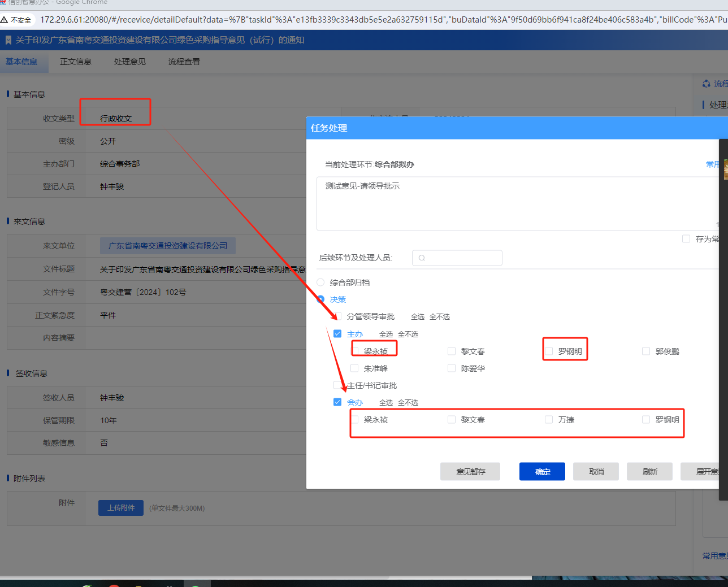
Task: Tick the save-as-common-opinion checkbox below the textarea
Action: pyautogui.click(x=686, y=239)
